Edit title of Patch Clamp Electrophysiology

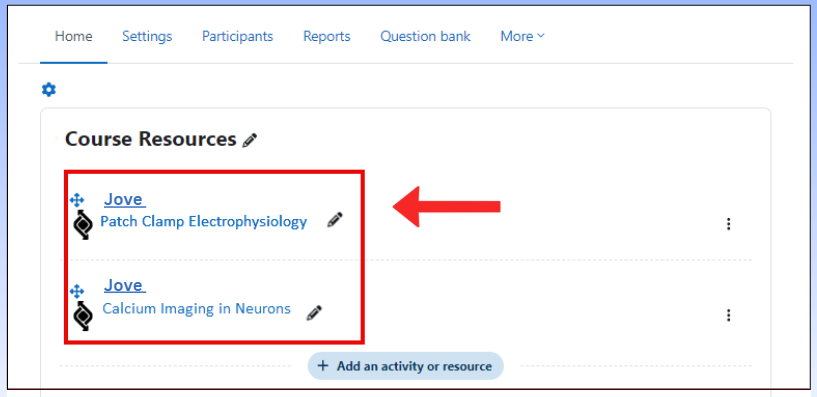coord(335,220)
